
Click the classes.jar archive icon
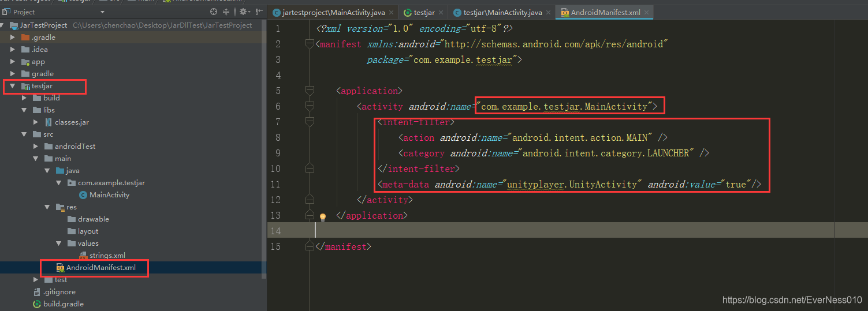(49, 122)
